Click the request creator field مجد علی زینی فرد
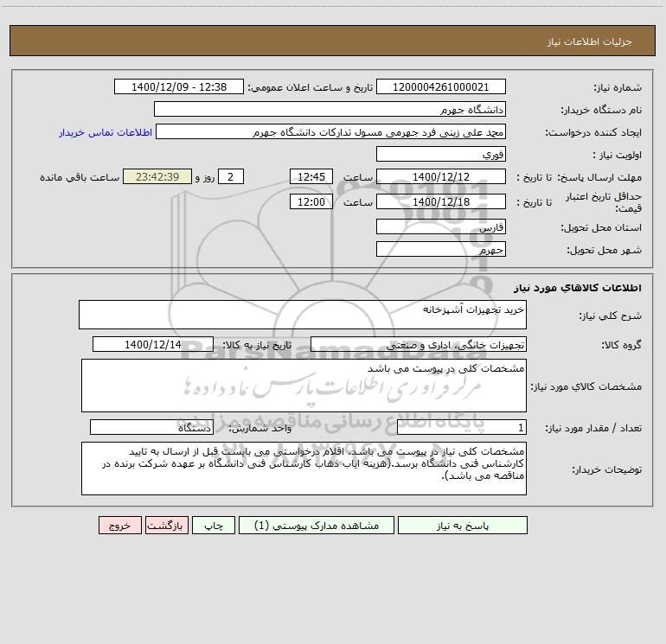 pyautogui.click(x=330, y=131)
